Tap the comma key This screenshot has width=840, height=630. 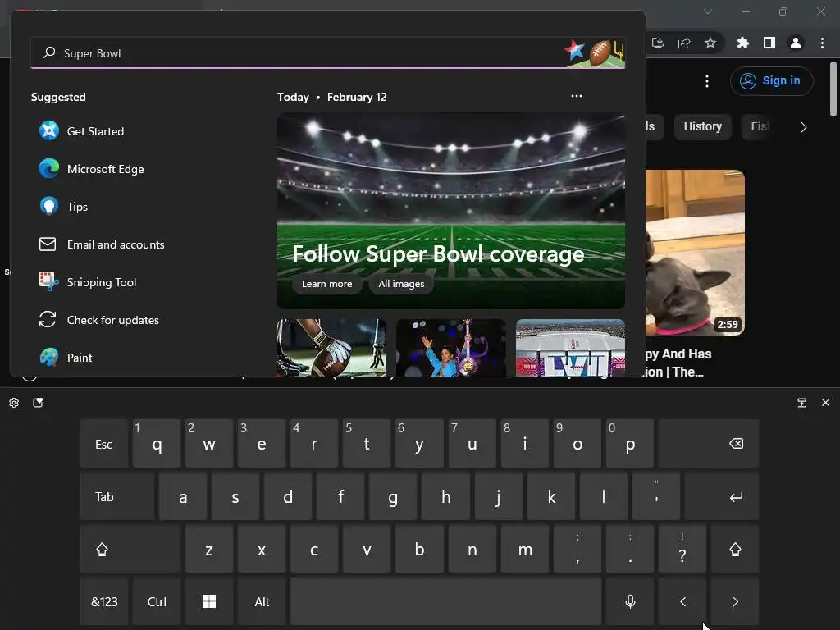pyautogui.click(x=577, y=549)
